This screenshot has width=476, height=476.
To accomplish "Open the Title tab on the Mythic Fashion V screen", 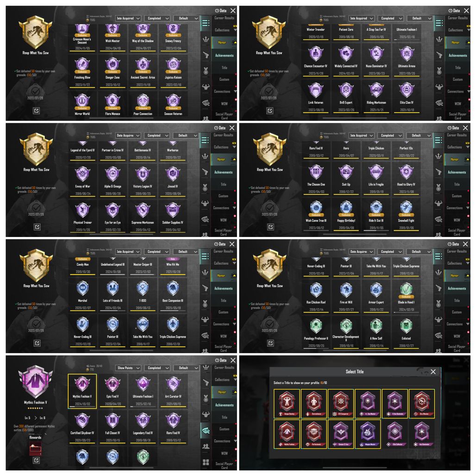I will pyautogui.click(x=224, y=417).
